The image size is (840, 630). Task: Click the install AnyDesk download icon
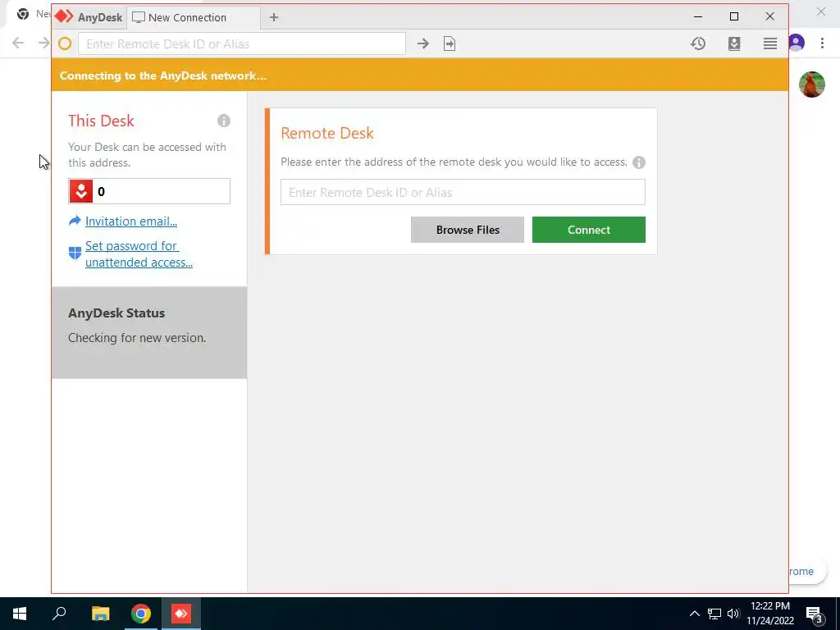(734, 43)
